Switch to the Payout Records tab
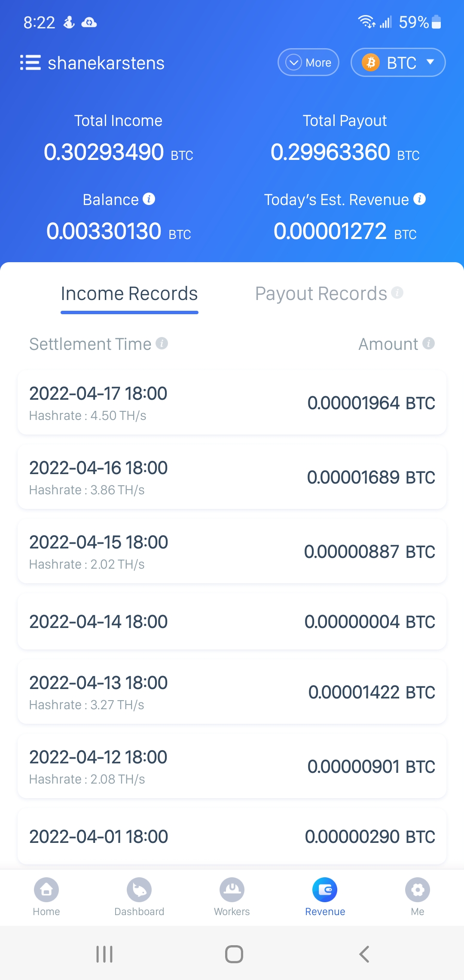 pyautogui.click(x=321, y=294)
